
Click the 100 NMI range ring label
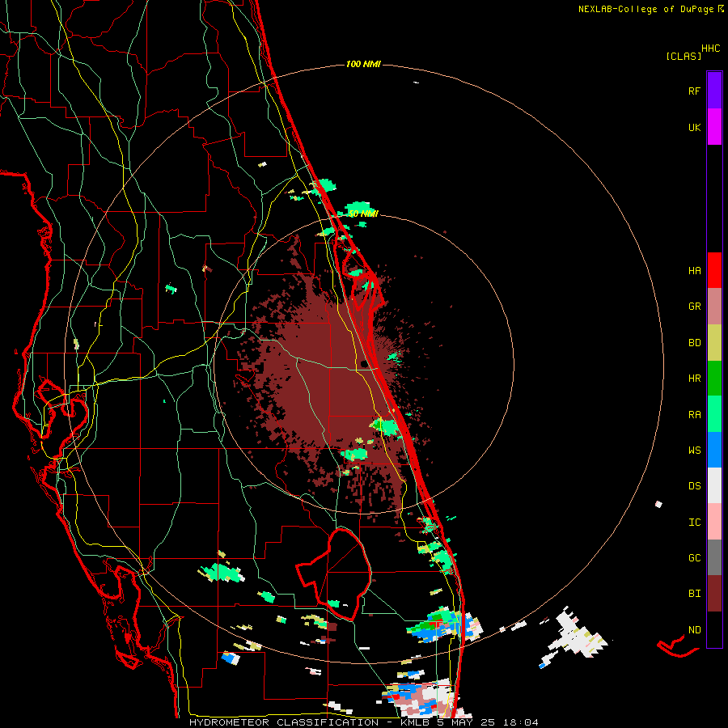[x=363, y=64]
